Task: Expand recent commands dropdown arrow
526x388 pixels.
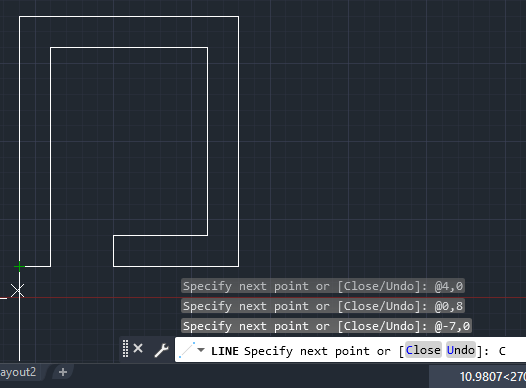Action: (x=201, y=350)
